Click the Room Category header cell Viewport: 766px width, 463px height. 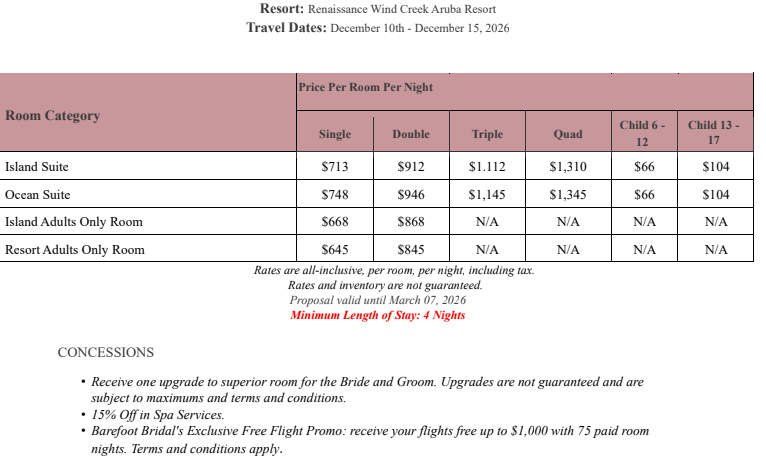tap(53, 115)
